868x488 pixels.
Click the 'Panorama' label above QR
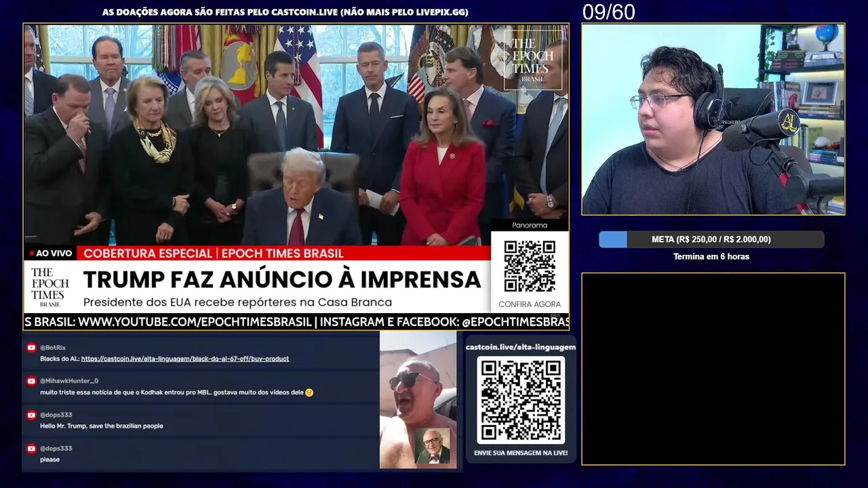click(530, 226)
